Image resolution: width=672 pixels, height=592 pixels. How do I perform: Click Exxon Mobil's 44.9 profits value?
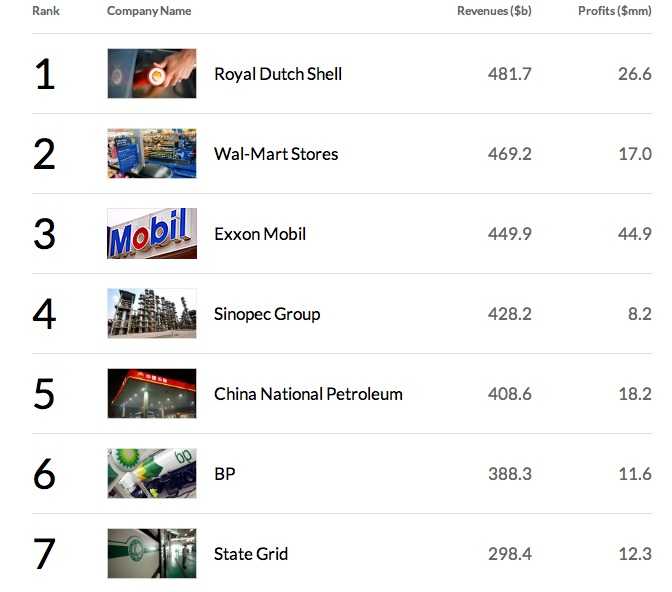tap(634, 234)
